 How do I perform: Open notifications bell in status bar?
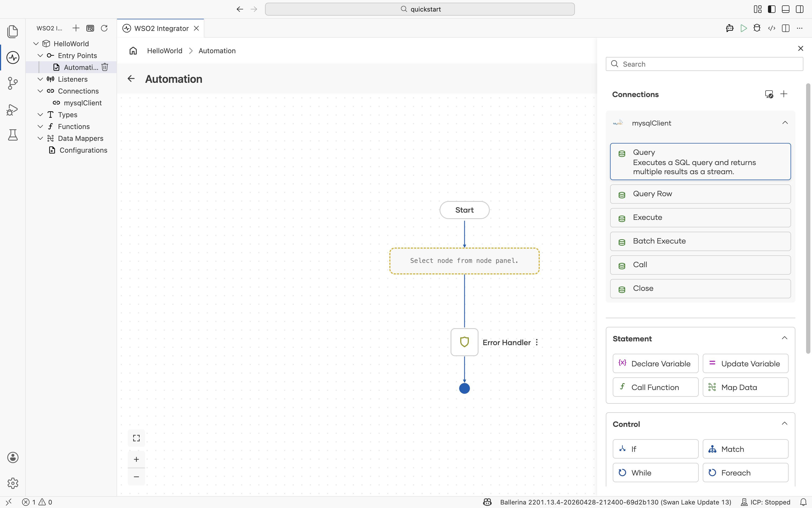[x=803, y=502]
